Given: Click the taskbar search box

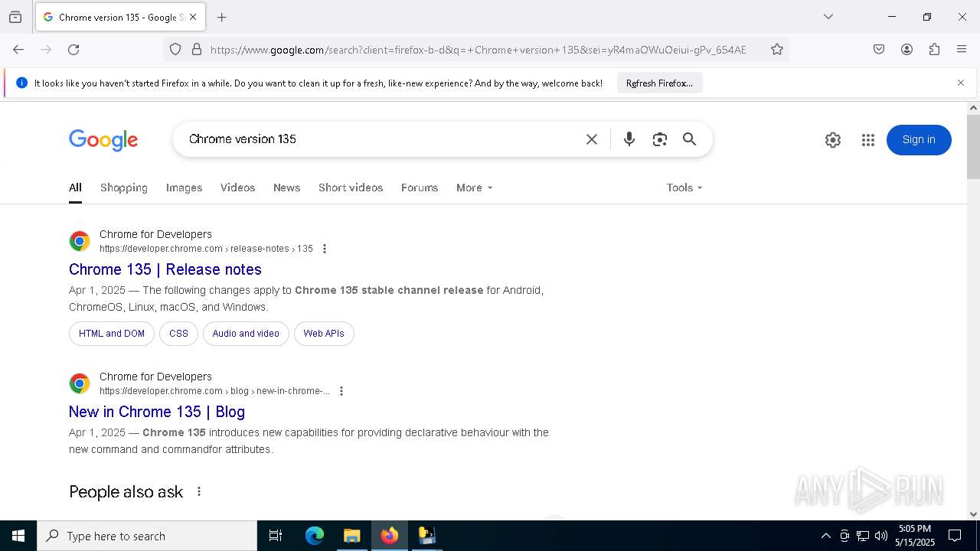Looking at the screenshot, I should (x=147, y=536).
